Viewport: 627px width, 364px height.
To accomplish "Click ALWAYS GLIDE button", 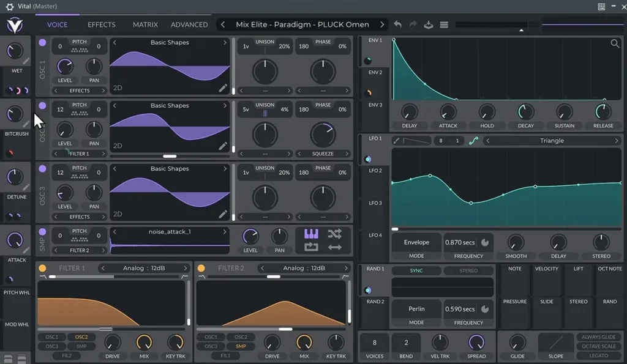I will coord(598,337).
